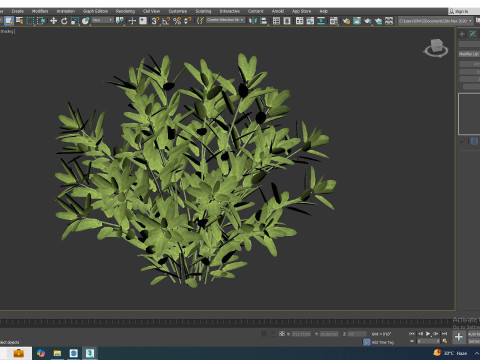Toggle Window/Crossing selection mode
480x360 pixels.
point(41,21)
